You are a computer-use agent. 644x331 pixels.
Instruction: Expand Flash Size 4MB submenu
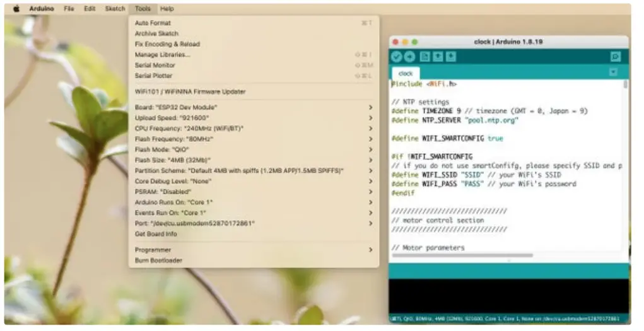pos(254,160)
